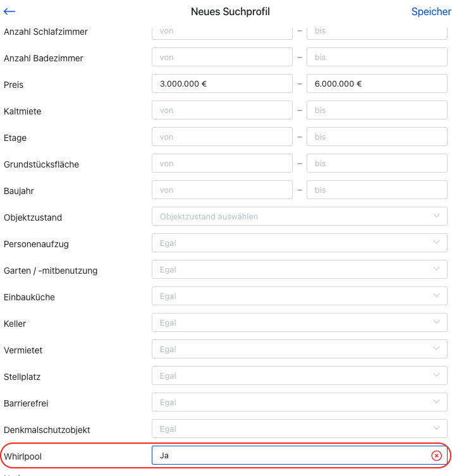Click the Kaltmiete 'bis' field
The width and height of the screenshot is (452, 476).
[377, 110]
